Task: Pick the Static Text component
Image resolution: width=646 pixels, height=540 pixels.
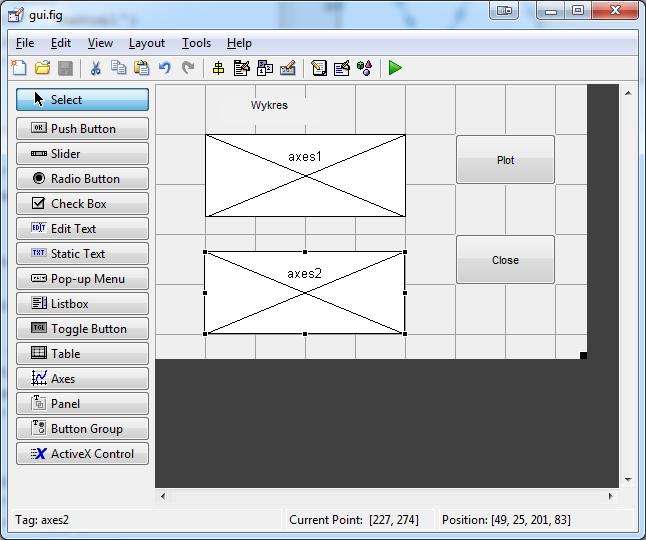Action: (82, 254)
